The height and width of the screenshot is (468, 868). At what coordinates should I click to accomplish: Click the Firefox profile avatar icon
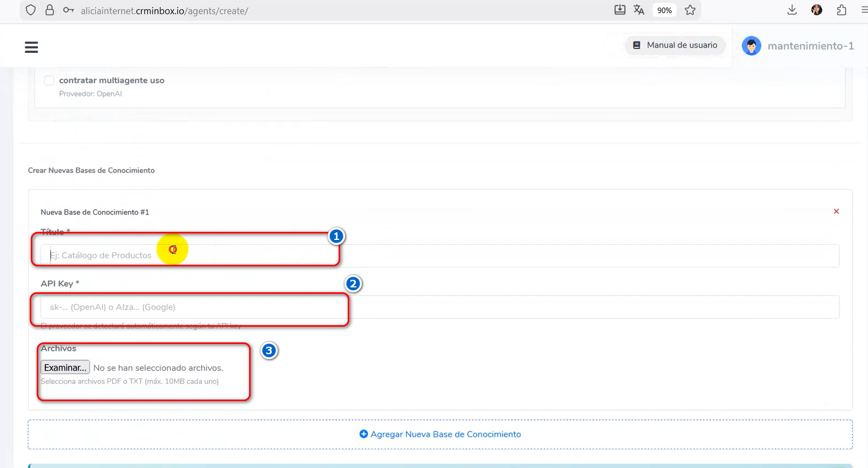pyautogui.click(x=817, y=10)
